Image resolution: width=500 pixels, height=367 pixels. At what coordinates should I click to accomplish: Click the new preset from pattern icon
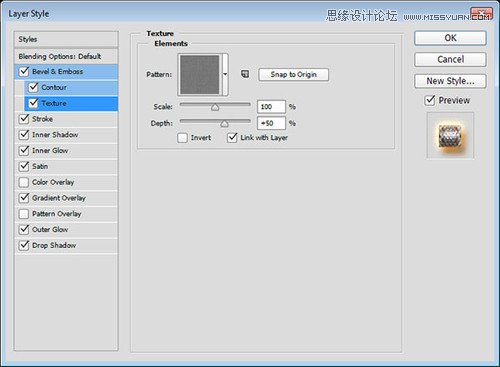tap(245, 74)
